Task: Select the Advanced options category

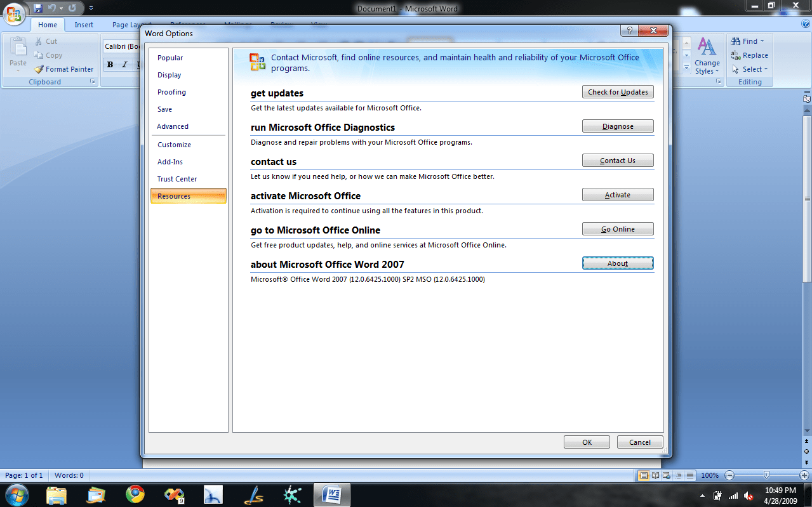Action: 189,126
